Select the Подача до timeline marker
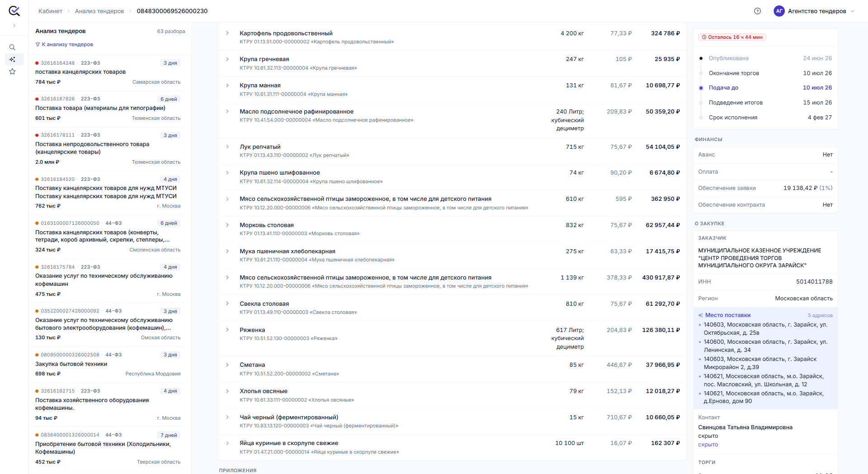868x474 pixels. 701,88
